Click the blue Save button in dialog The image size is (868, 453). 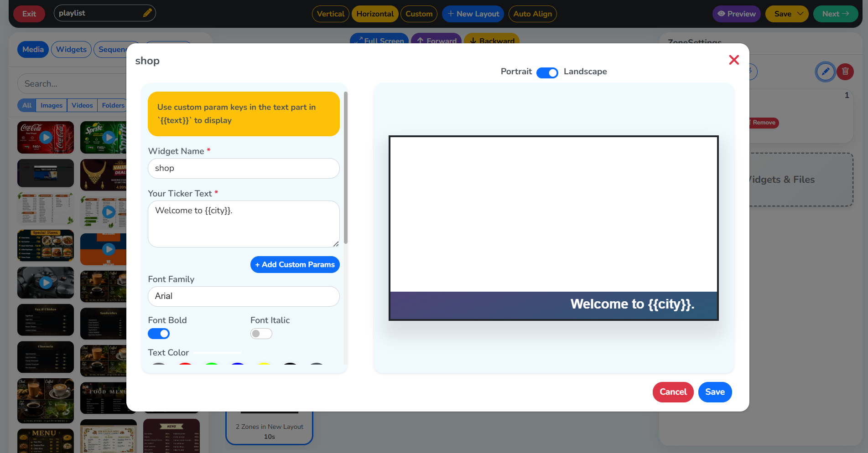(715, 392)
